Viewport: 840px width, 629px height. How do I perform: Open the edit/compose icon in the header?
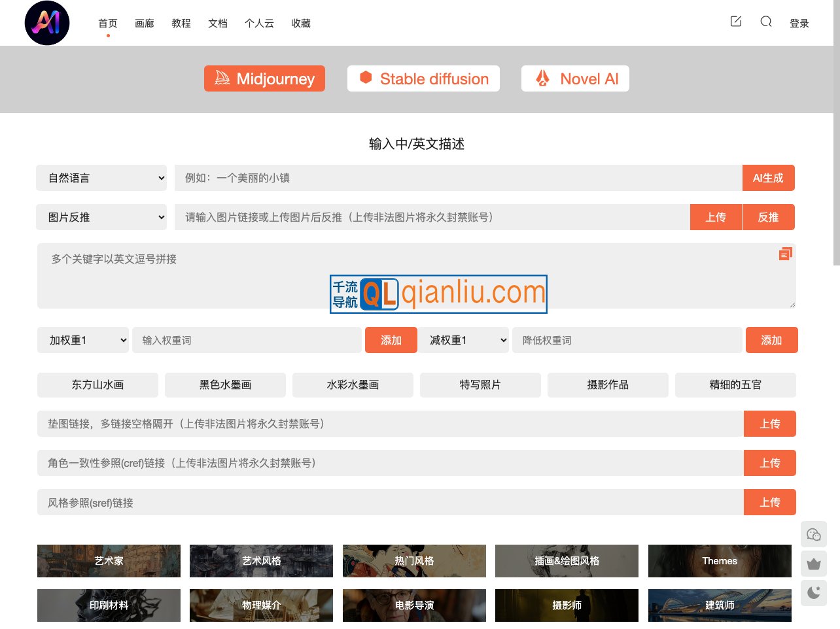[736, 22]
